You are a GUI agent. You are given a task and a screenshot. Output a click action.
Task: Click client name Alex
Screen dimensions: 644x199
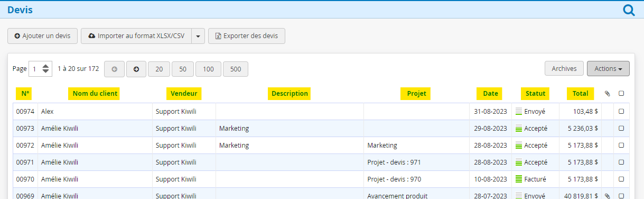tap(48, 112)
